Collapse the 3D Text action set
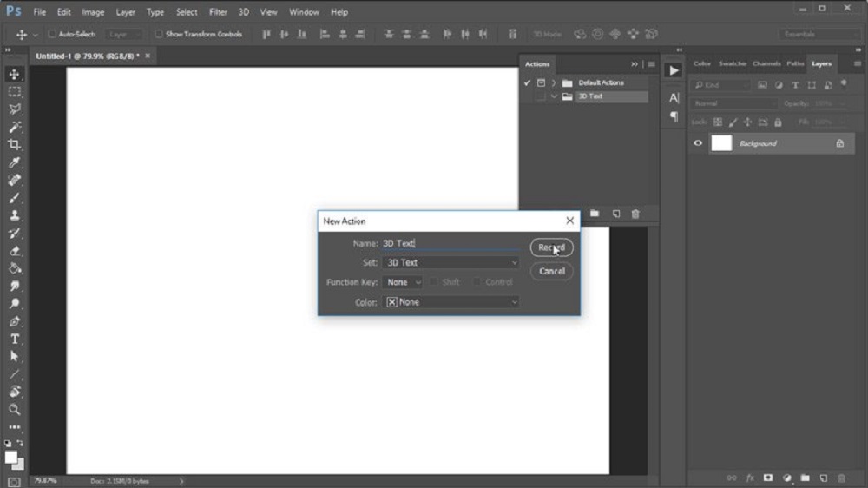Viewport: 868px width, 488px height. tap(554, 96)
